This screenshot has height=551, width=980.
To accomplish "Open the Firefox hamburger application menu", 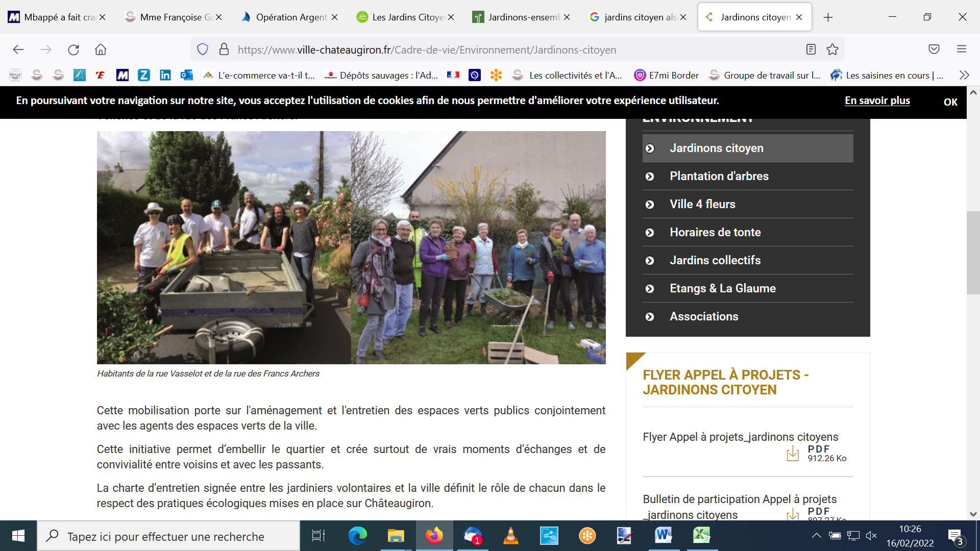I will pyautogui.click(x=962, y=49).
